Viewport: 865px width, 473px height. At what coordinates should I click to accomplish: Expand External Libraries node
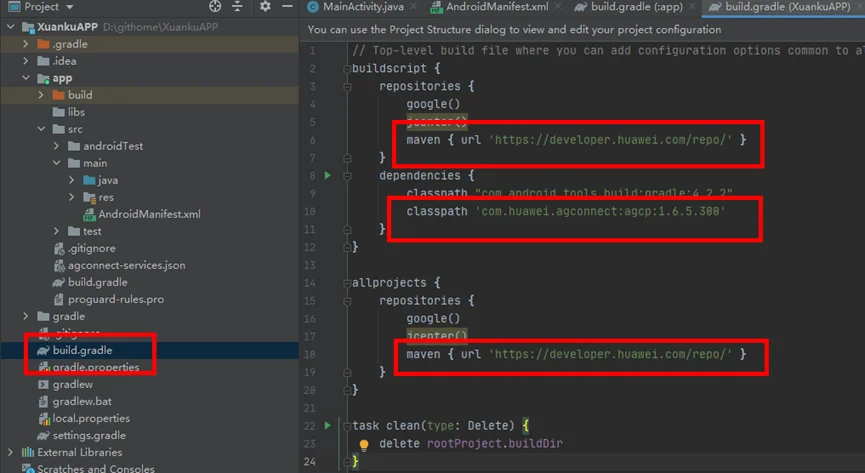coord(10,452)
